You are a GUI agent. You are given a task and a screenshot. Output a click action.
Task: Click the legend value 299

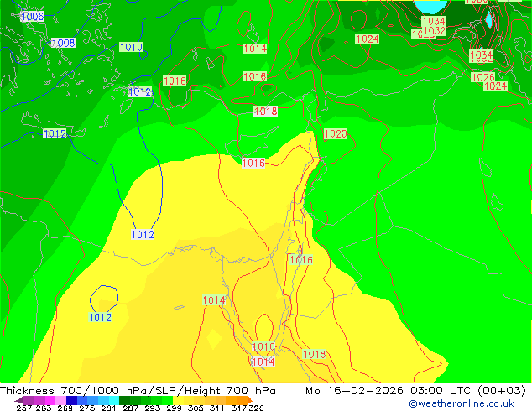coord(174,408)
